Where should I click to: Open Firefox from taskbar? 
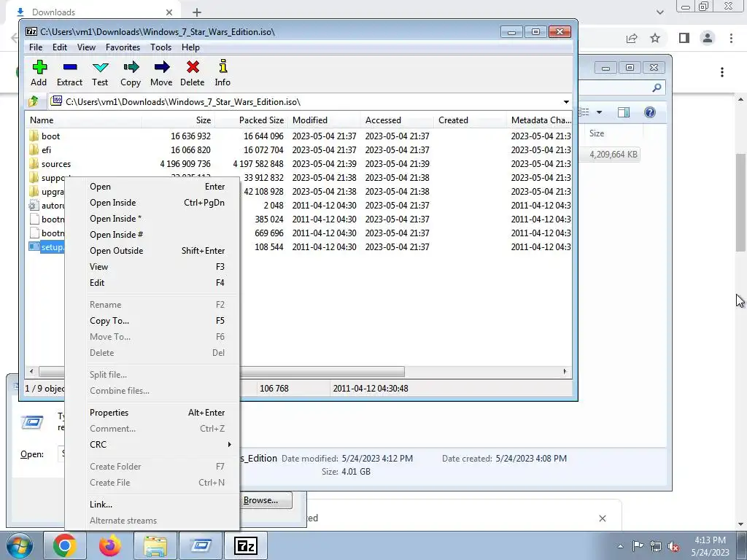[x=109, y=545]
